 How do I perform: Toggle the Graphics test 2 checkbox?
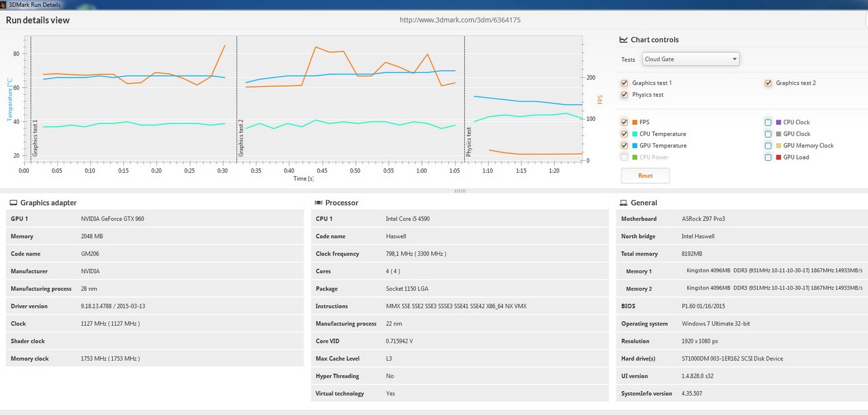768,83
